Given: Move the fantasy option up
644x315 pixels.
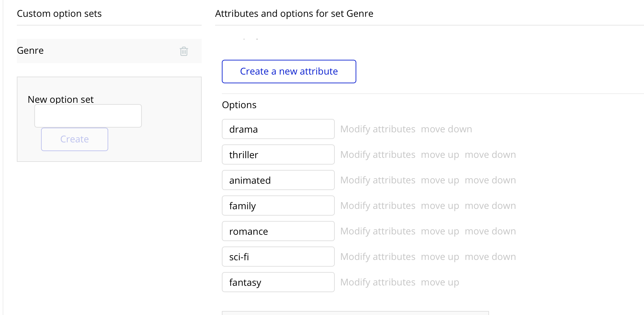Looking at the screenshot, I should click(x=440, y=282).
